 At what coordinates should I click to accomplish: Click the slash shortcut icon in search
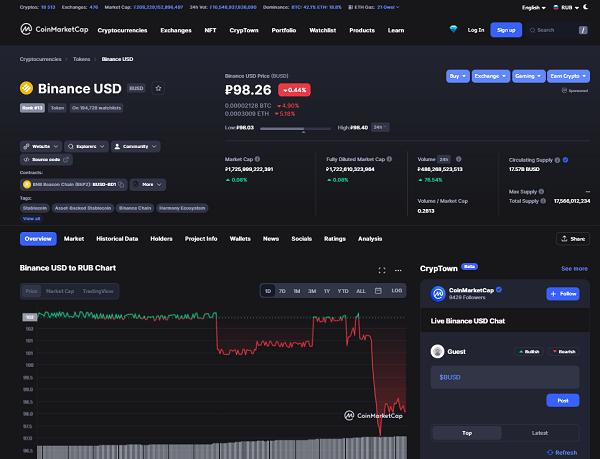583,30
